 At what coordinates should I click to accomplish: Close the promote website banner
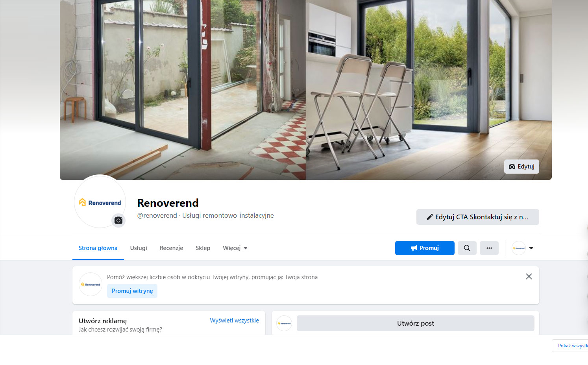click(529, 276)
